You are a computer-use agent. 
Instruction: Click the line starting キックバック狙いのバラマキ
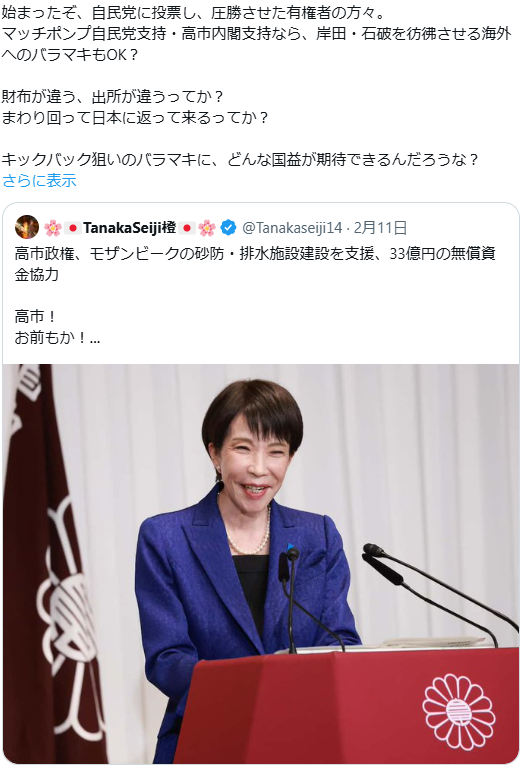click(240, 160)
